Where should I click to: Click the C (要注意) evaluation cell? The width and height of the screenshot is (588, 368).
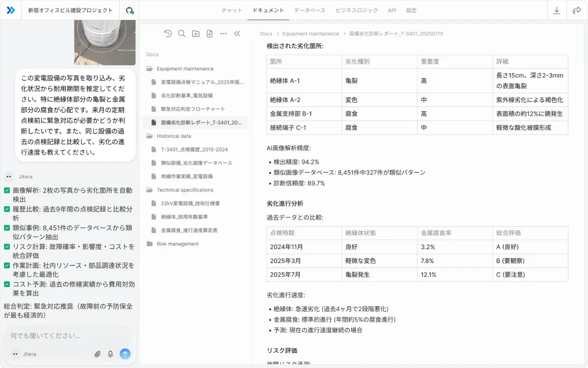[530, 275]
